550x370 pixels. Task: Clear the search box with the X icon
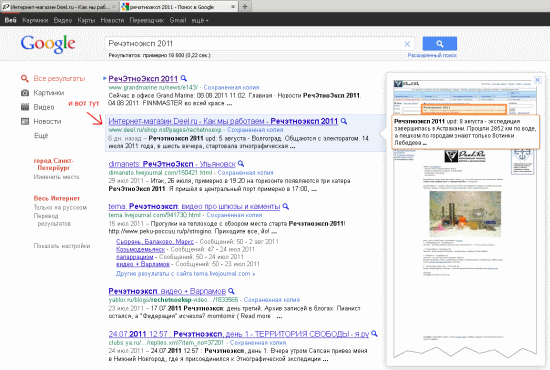coord(407,44)
